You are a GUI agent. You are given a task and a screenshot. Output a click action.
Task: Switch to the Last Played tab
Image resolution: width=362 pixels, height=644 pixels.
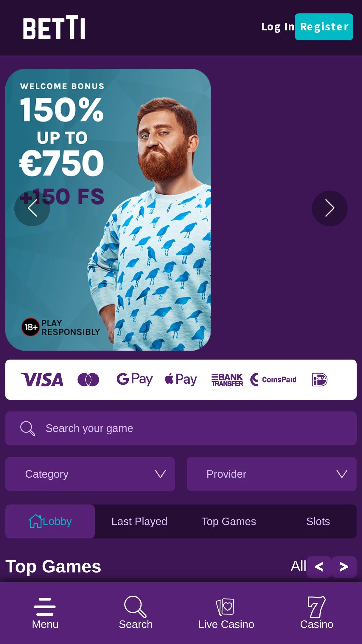point(139,521)
